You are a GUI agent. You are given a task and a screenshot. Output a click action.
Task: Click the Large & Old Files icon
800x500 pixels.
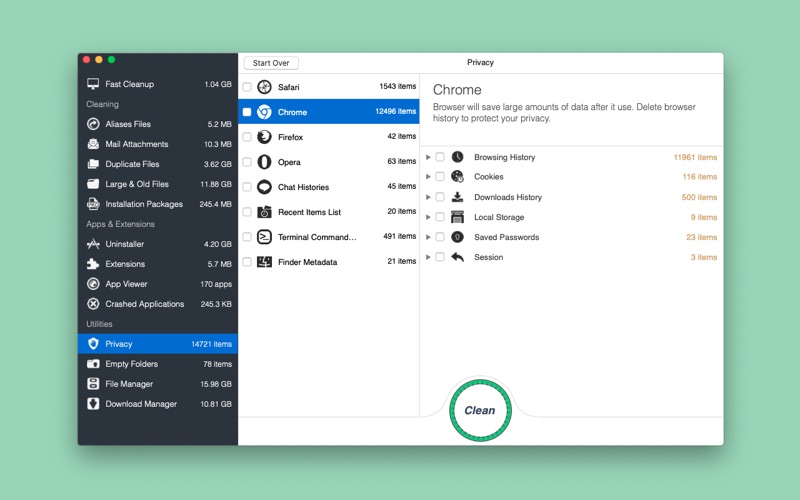pyautogui.click(x=93, y=184)
